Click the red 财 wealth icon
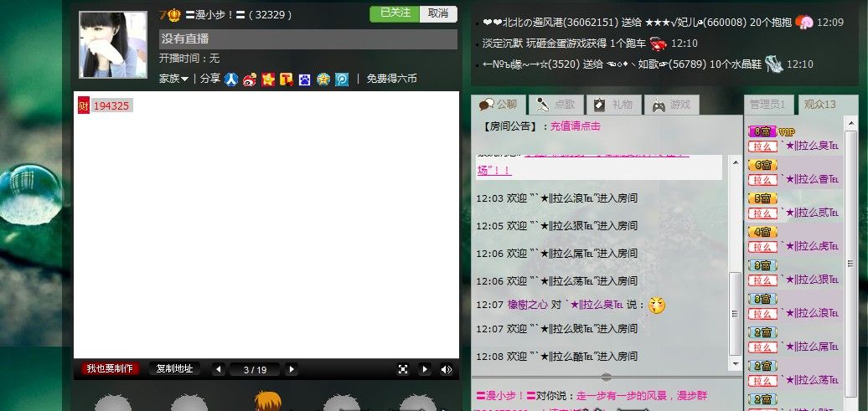The height and width of the screenshot is (411, 868). pyautogui.click(x=84, y=105)
